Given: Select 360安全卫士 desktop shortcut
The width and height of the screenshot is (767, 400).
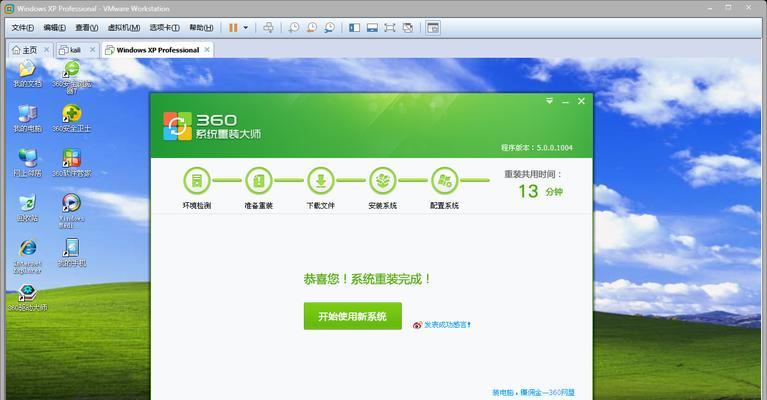Looking at the screenshot, I should 71,119.
